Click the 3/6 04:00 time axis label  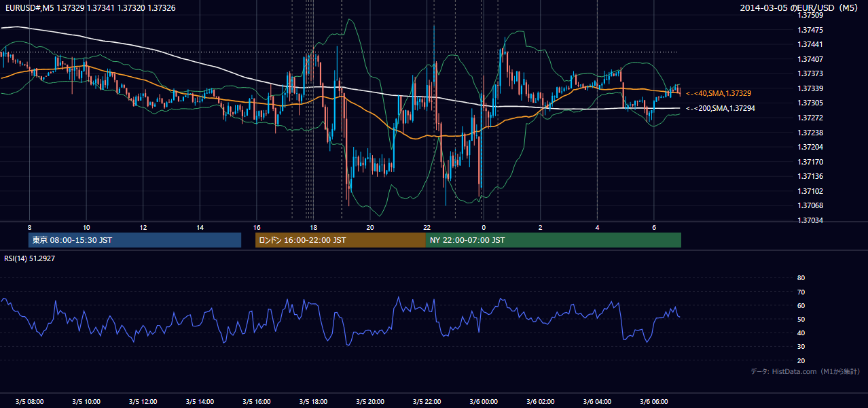pos(597,401)
